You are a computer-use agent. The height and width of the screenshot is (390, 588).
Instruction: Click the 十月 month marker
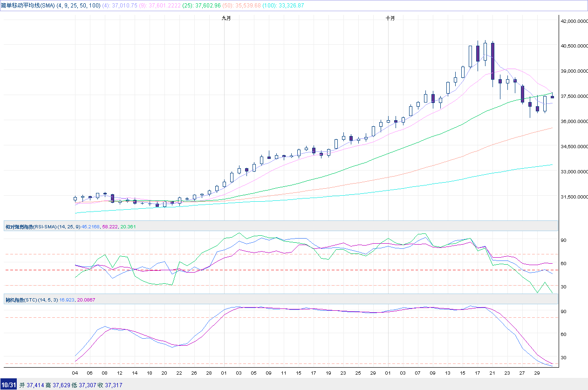390,18
